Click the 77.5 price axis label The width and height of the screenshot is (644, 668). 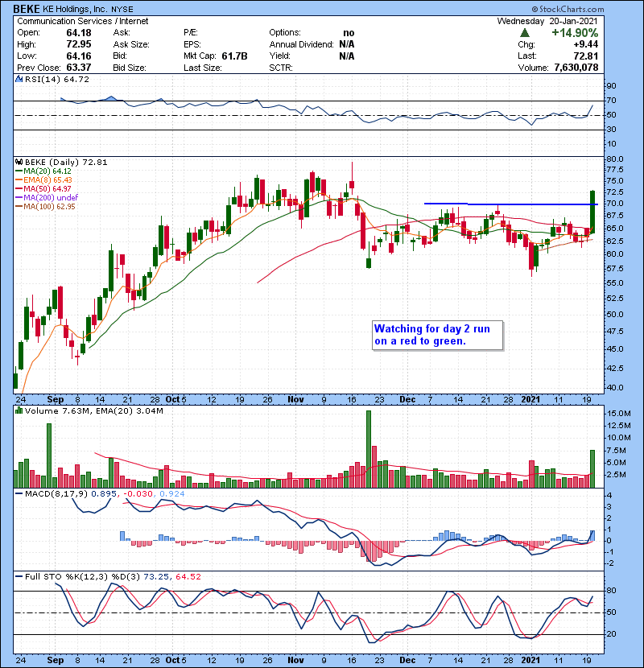pyautogui.click(x=615, y=170)
